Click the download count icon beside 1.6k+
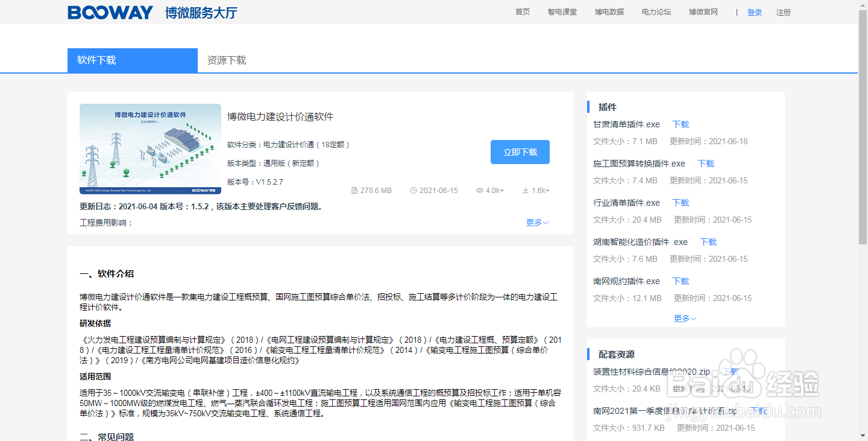The image size is (868, 441). pyautogui.click(x=526, y=191)
